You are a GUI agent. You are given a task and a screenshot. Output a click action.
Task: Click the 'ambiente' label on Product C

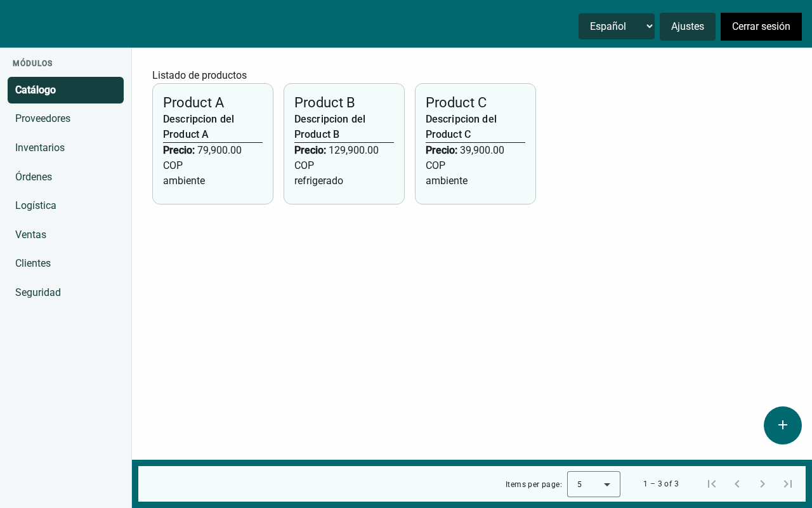click(x=447, y=181)
